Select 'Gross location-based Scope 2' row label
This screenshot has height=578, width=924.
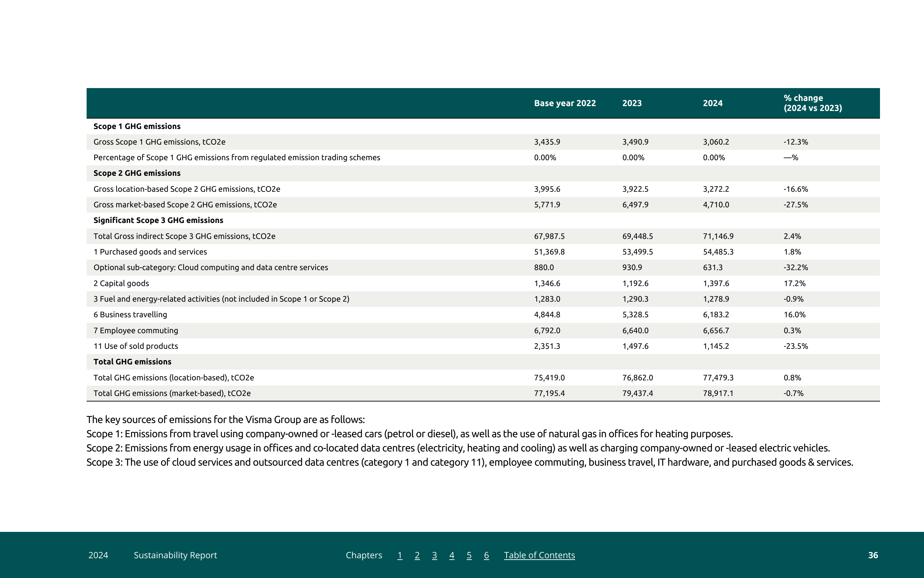click(x=187, y=189)
